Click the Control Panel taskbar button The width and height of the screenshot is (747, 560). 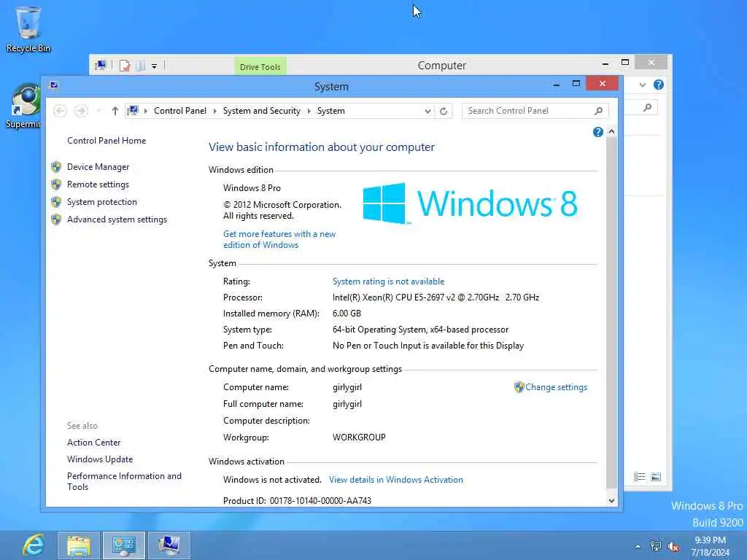point(124,545)
